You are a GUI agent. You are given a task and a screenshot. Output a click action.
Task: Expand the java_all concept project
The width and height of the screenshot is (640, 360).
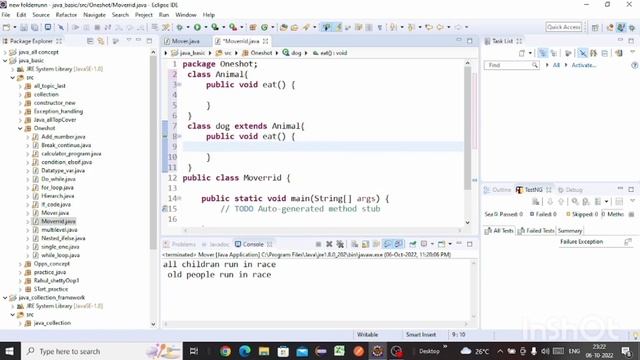pyautogui.click(x=5, y=52)
